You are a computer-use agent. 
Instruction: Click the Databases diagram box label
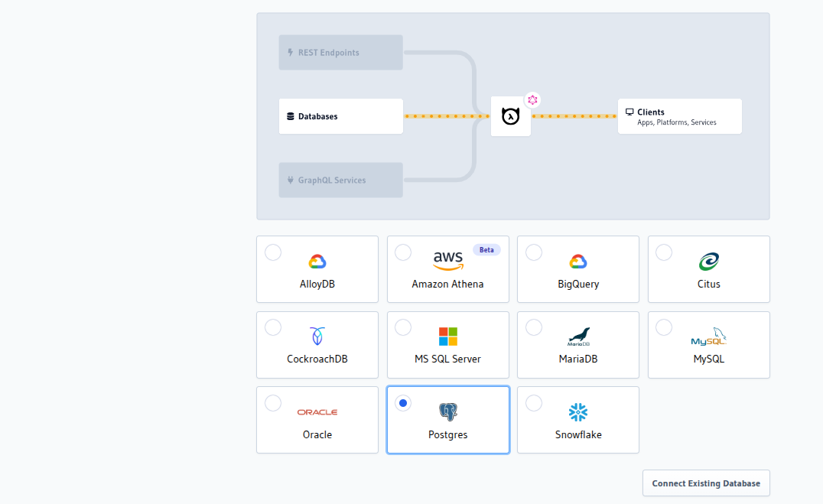(x=317, y=116)
